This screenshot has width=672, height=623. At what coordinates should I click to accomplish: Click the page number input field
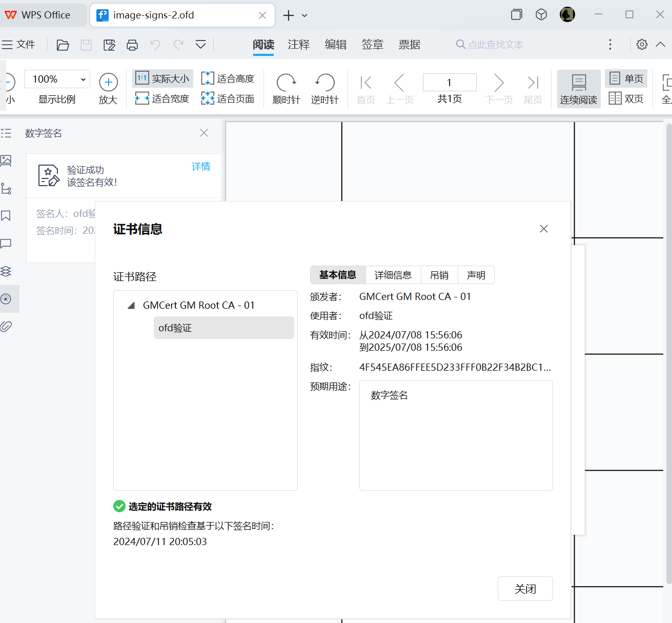pos(449,83)
